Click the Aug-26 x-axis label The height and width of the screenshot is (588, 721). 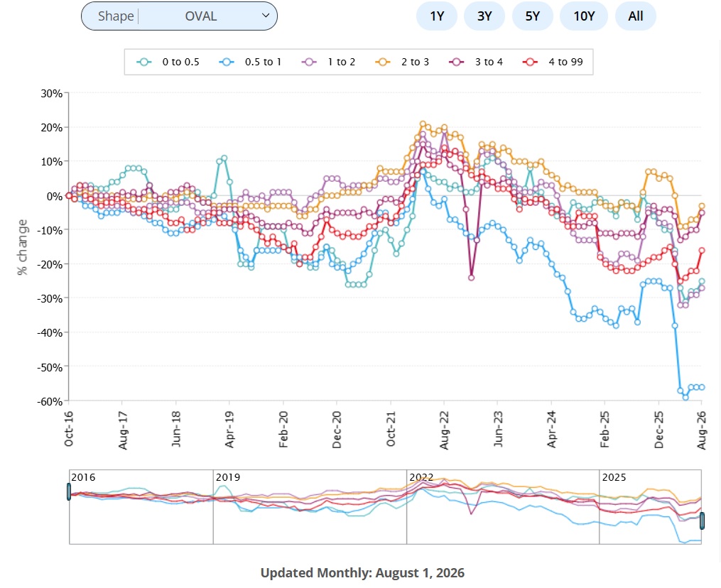tap(702, 430)
